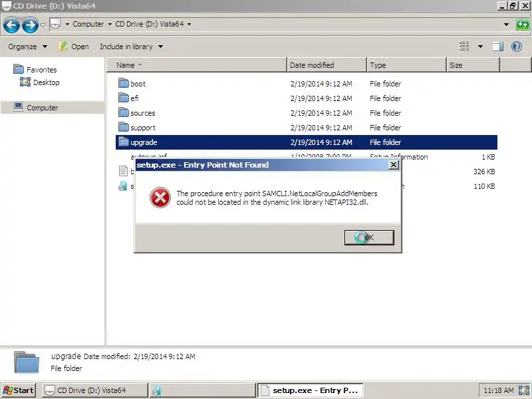The height and width of the screenshot is (399, 532).
Task: Click the red error icon in dialog
Action: pyautogui.click(x=160, y=198)
